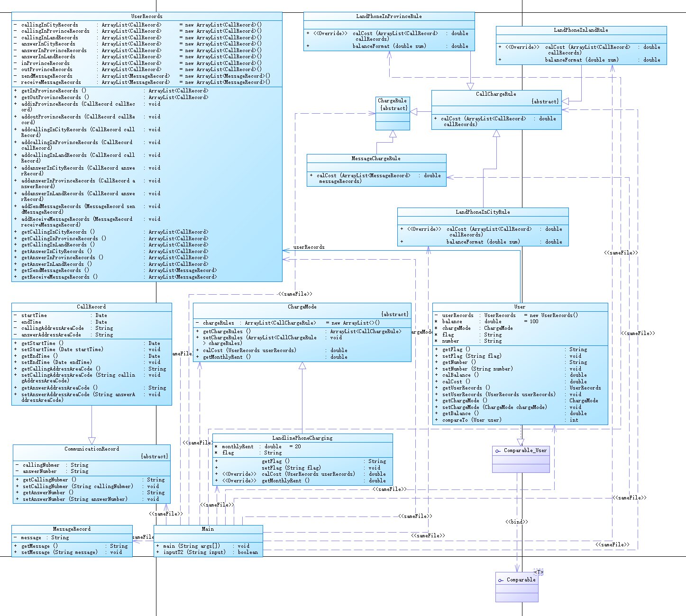Select the LandPhoneInlandRule class title
This screenshot has width=686, height=616.
(x=581, y=30)
